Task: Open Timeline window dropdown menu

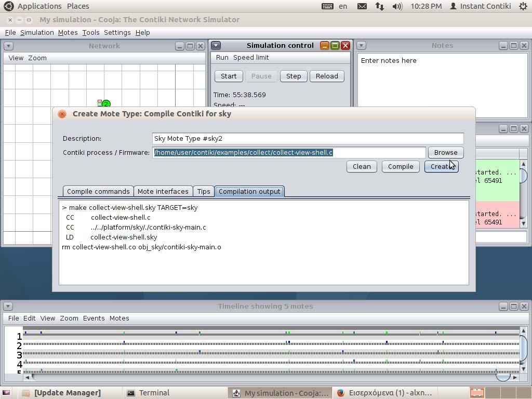Action: tap(8, 307)
